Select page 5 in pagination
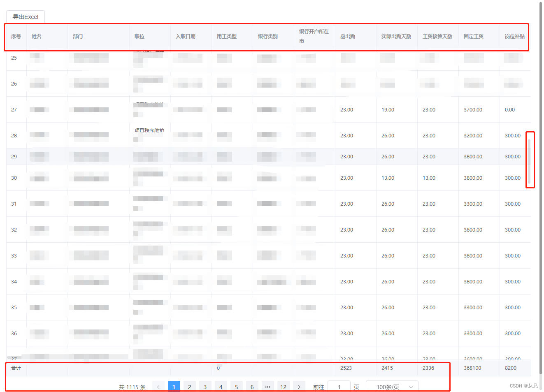Viewport: 544px width, 392px height. (x=237, y=387)
